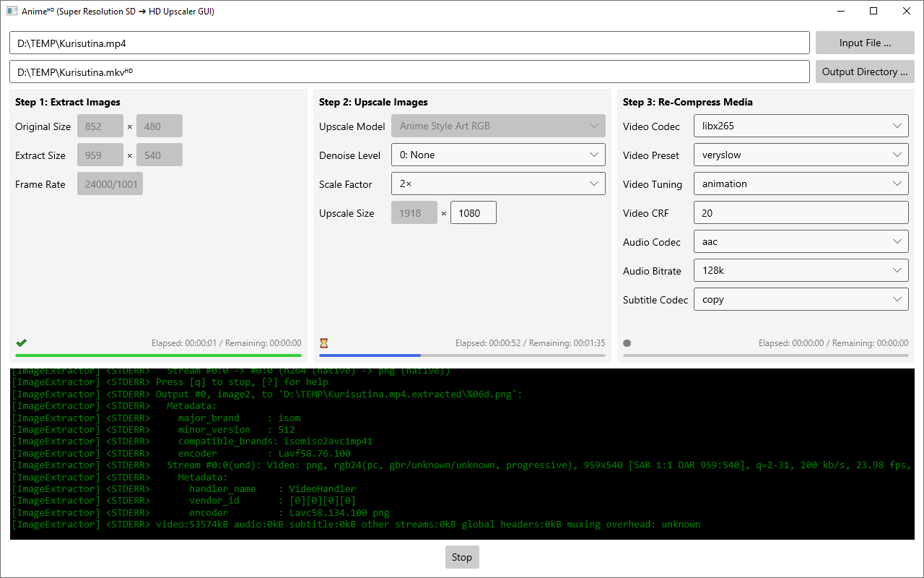Click the 'Step 3: Re-Compress Media' heading
The image size is (924, 578).
click(688, 102)
